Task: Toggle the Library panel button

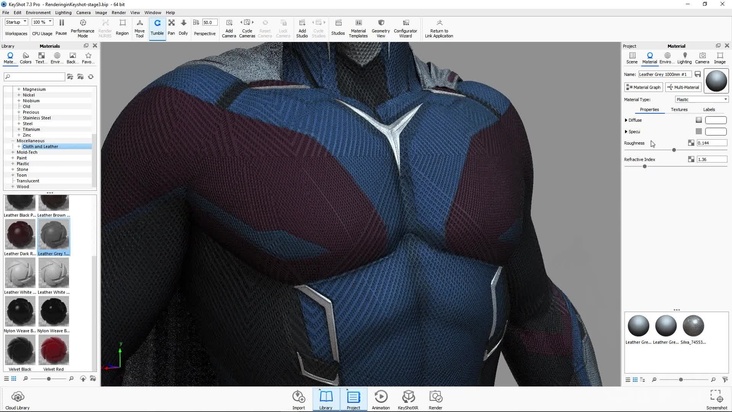Action: [325, 400]
